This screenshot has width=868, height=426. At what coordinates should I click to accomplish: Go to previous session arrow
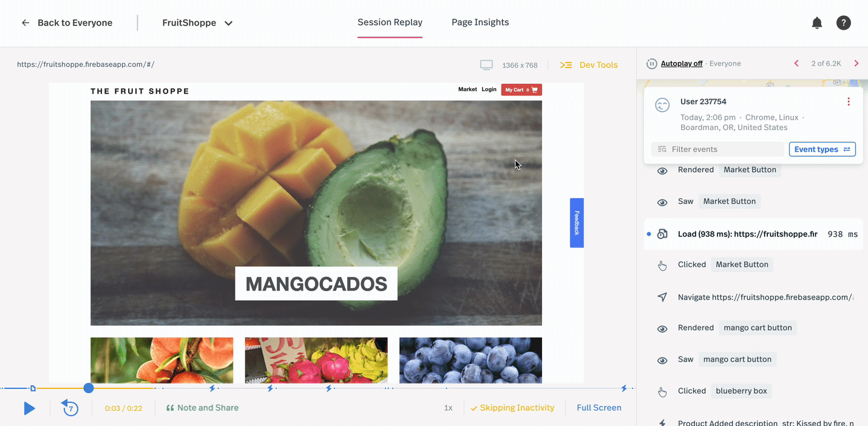click(796, 63)
